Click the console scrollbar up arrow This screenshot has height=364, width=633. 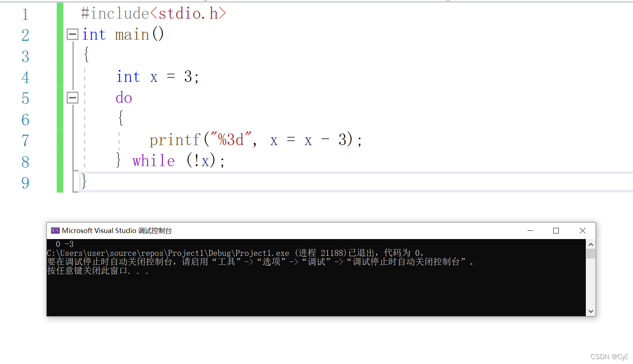click(591, 244)
